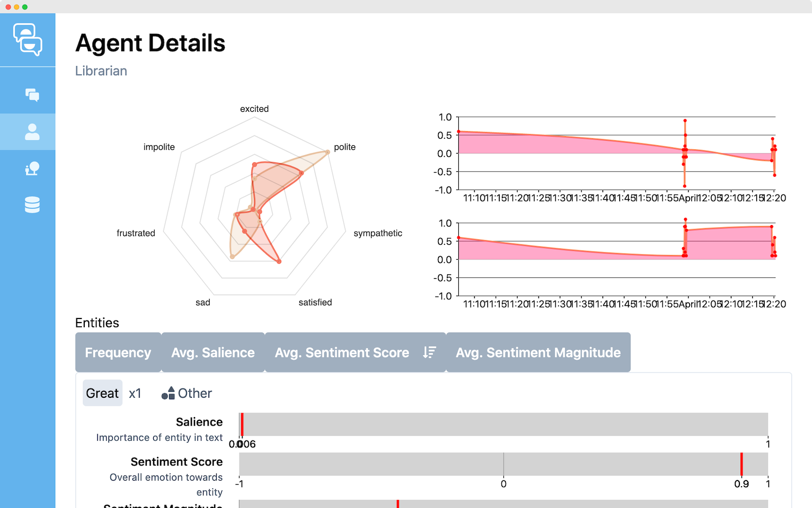Image resolution: width=812 pixels, height=508 pixels.
Task: Click the polite vertex on radar chart
Action: click(327, 152)
